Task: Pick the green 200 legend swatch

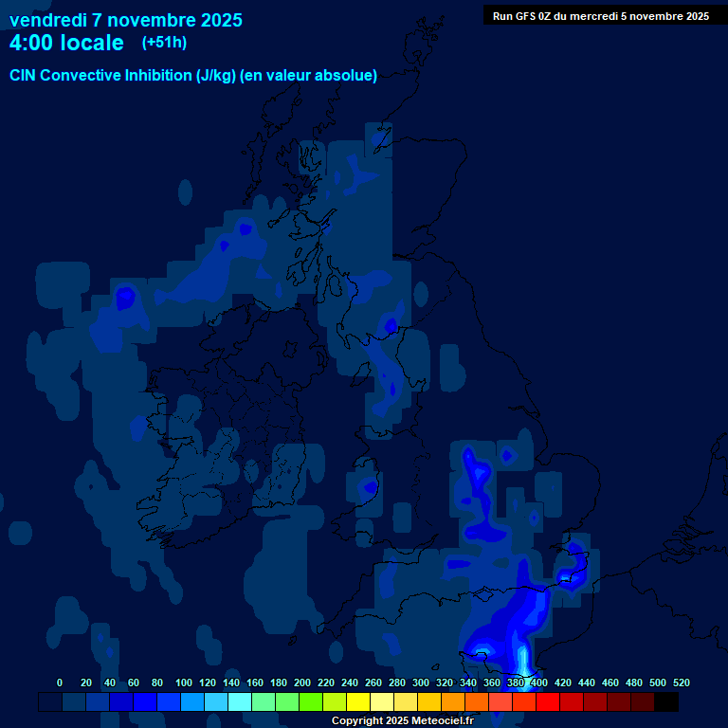Action: point(287,701)
